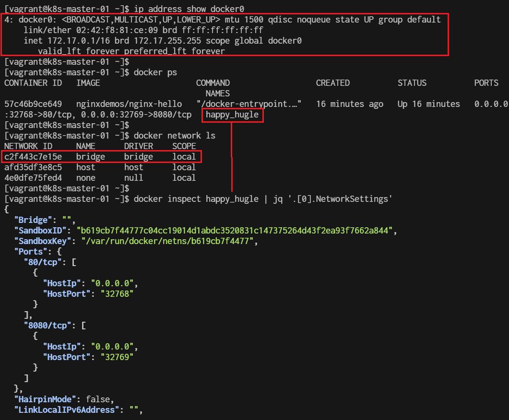Click the SandboxKey path /var/run/docker/netns/b619cb7f4477
Image resolution: width=509 pixels, height=420 pixels.
[167, 241]
